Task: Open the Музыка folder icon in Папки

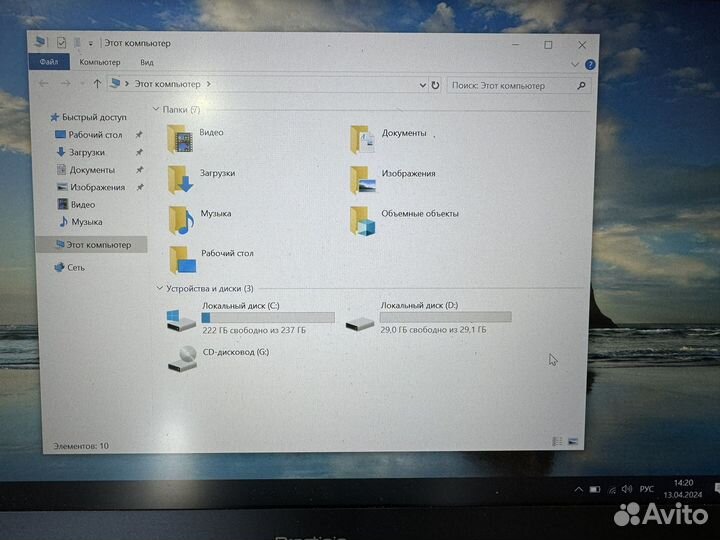Action: [181, 220]
